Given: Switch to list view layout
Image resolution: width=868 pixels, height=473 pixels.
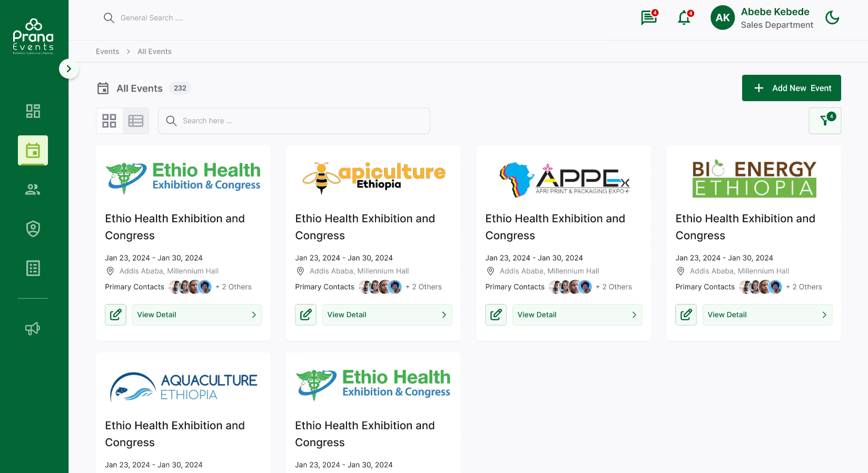Looking at the screenshot, I should [136, 121].
